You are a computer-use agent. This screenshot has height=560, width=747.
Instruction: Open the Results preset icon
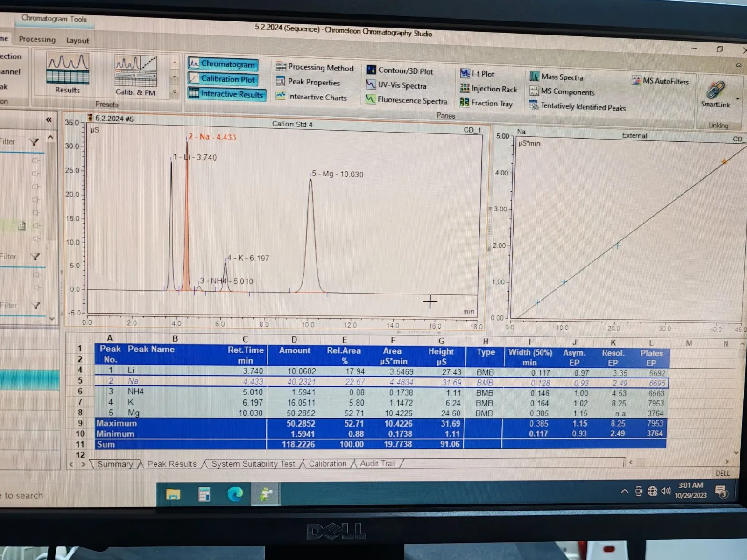point(68,72)
